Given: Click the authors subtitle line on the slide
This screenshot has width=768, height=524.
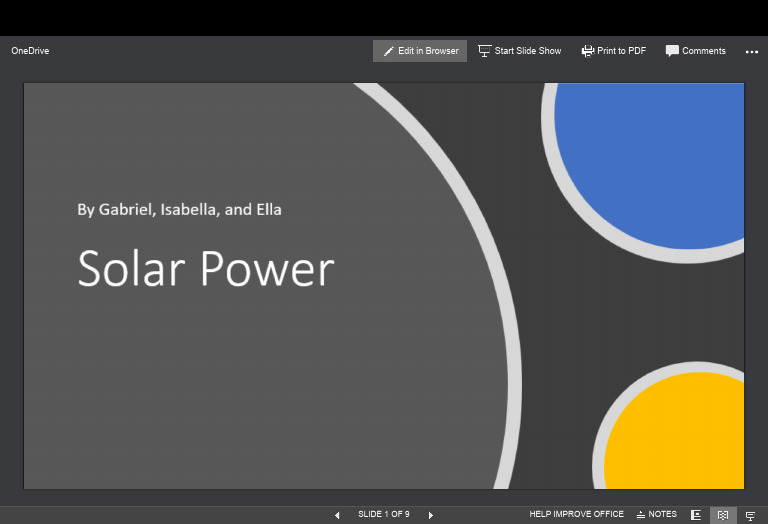Looking at the screenshot, I should 179,210.
